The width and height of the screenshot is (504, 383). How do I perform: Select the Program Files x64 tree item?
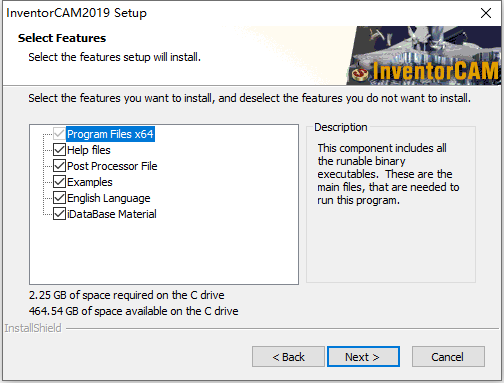pyautogui.click(x=110, y=134)
